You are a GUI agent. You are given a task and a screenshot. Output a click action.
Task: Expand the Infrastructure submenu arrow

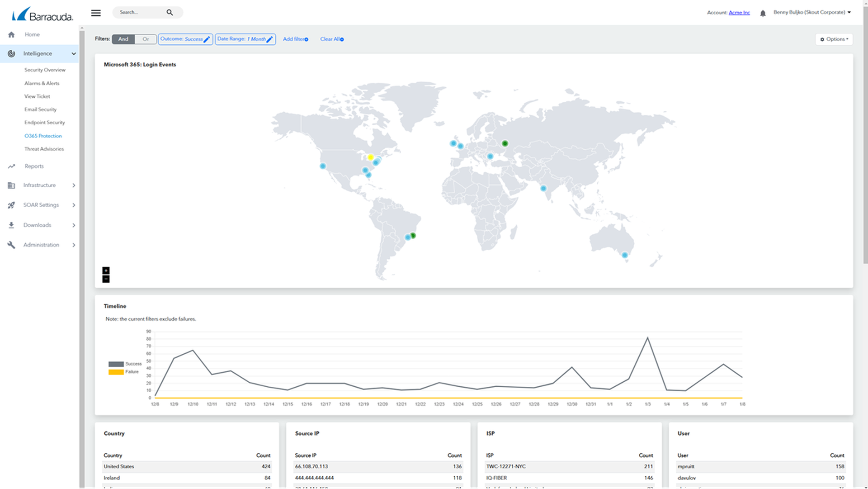click(74, 185)
